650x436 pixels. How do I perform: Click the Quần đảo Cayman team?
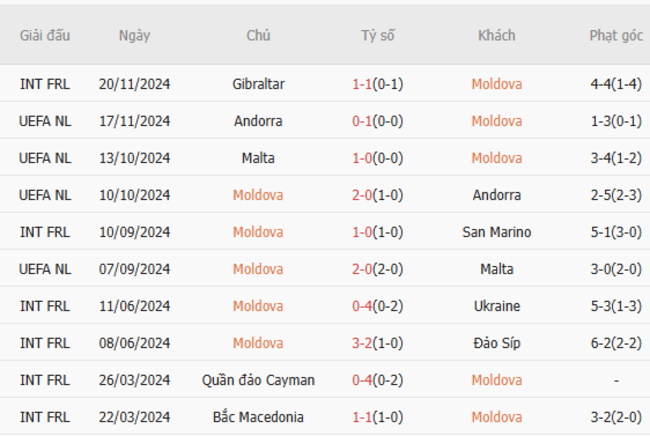coord(258,380)
